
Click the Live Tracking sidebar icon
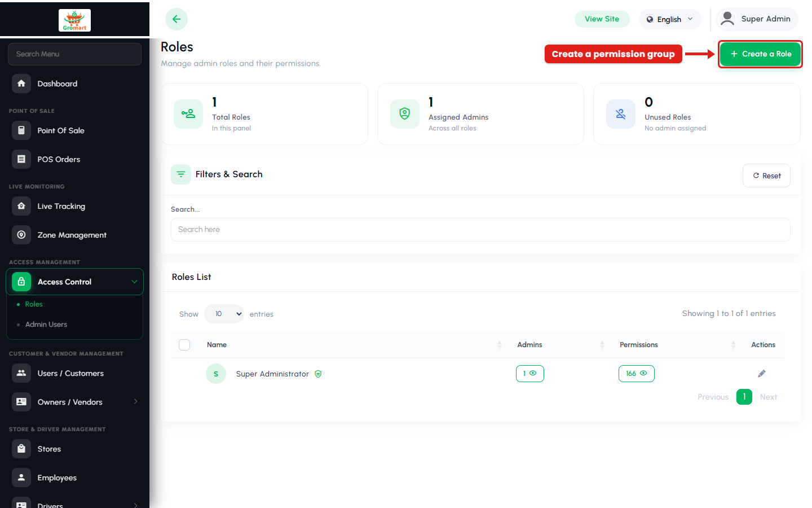coord(21,206)
